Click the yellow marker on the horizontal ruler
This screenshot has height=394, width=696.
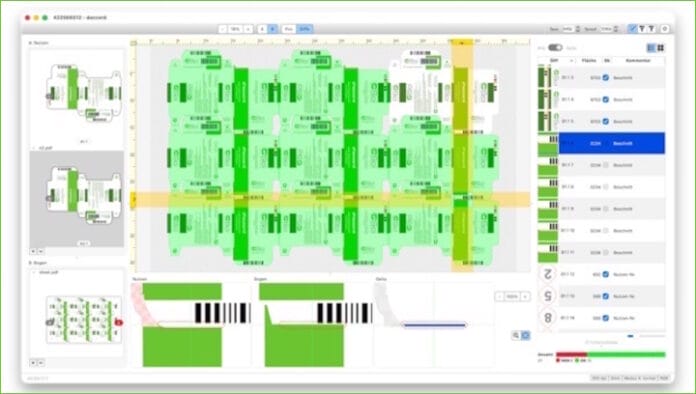coord(462,43)
